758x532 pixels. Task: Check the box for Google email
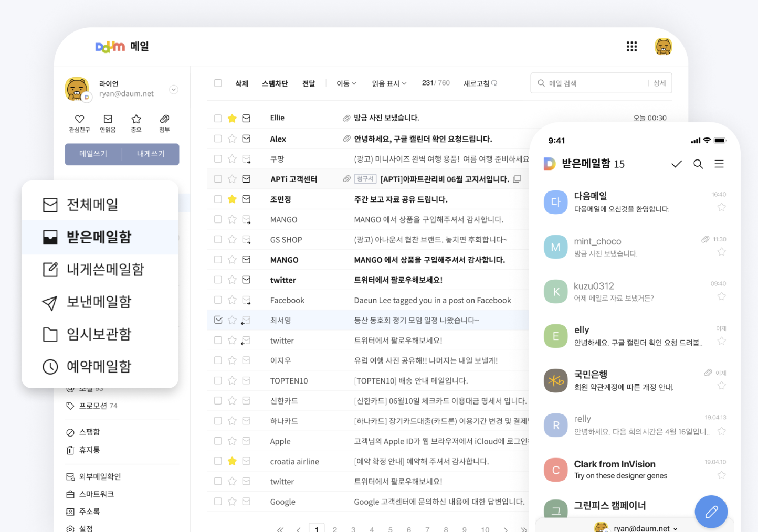[x=218, y=501]
